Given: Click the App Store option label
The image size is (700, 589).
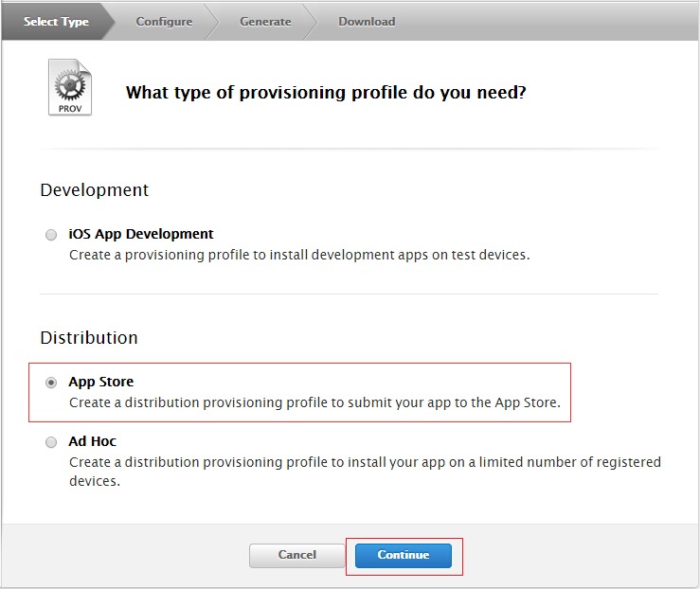Looking at the screenshot, I should 101,382.
